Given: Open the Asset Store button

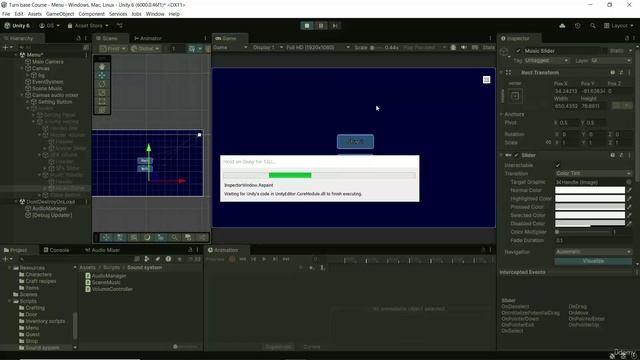Looking at the screenshot, I should [x=88, y=26].
